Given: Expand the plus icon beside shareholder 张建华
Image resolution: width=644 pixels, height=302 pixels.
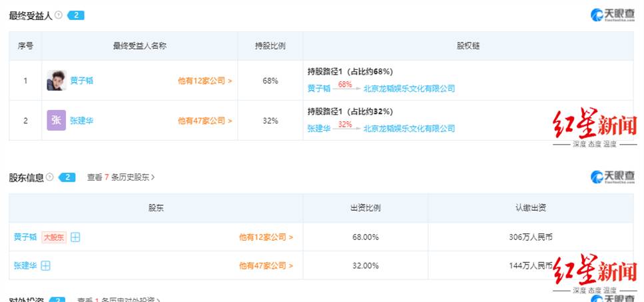Looking at the screenshot, I should tap(45, 266).
